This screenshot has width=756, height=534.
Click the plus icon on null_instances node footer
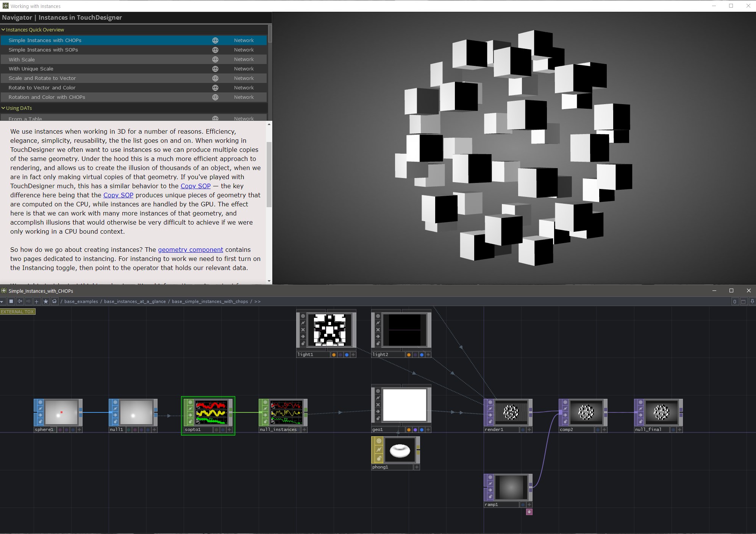point(304,429)
